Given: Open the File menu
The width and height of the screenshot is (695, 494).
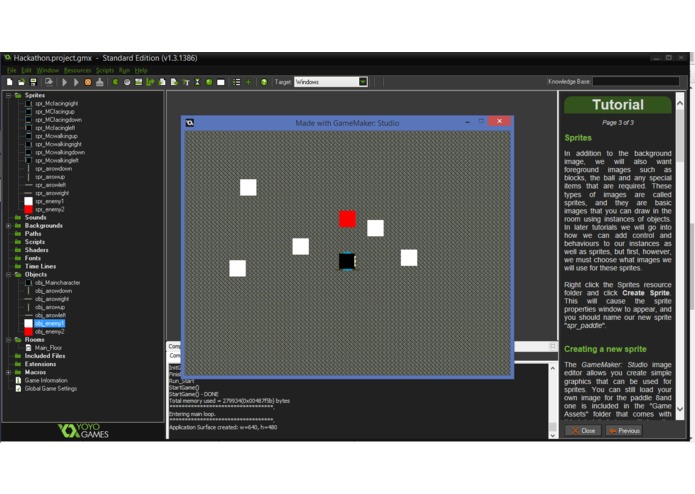Looking at the screenshot, I should [x=12, y=70].
